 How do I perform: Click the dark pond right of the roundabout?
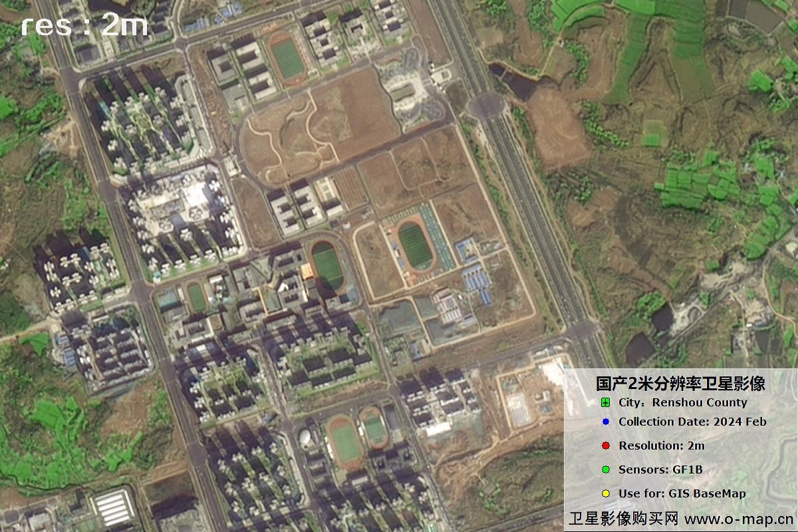tap(517, 82)
